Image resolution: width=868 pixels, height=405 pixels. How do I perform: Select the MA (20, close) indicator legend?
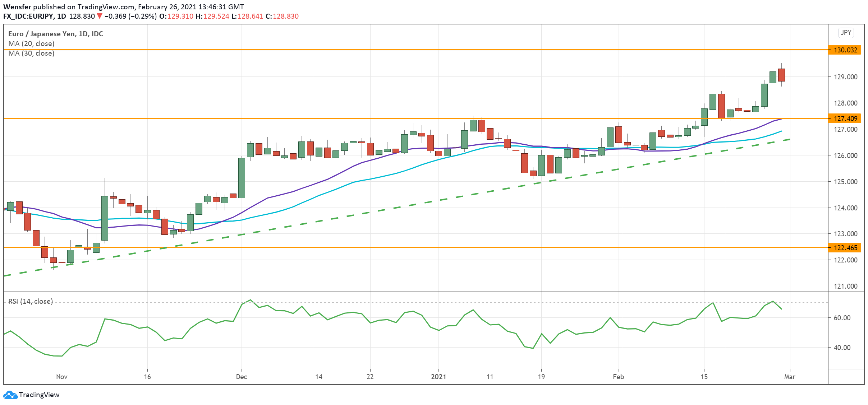click(31, 43)
